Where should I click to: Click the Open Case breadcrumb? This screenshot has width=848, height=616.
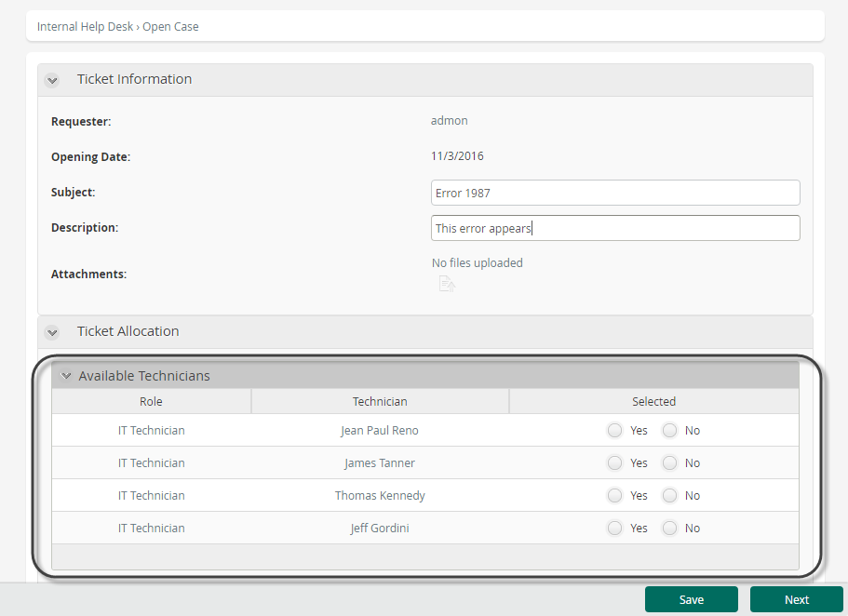tap(170, 26)
